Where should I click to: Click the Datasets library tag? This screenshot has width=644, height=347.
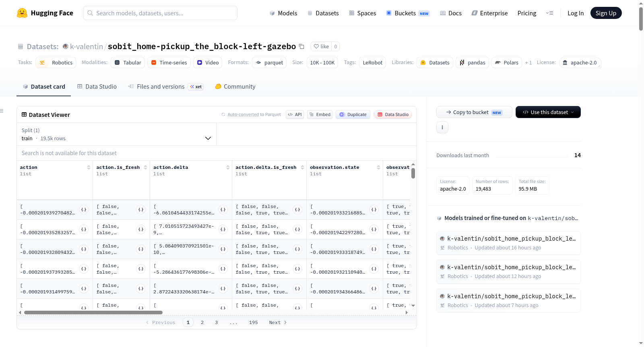pyautogui.click(x=435, y=62)
